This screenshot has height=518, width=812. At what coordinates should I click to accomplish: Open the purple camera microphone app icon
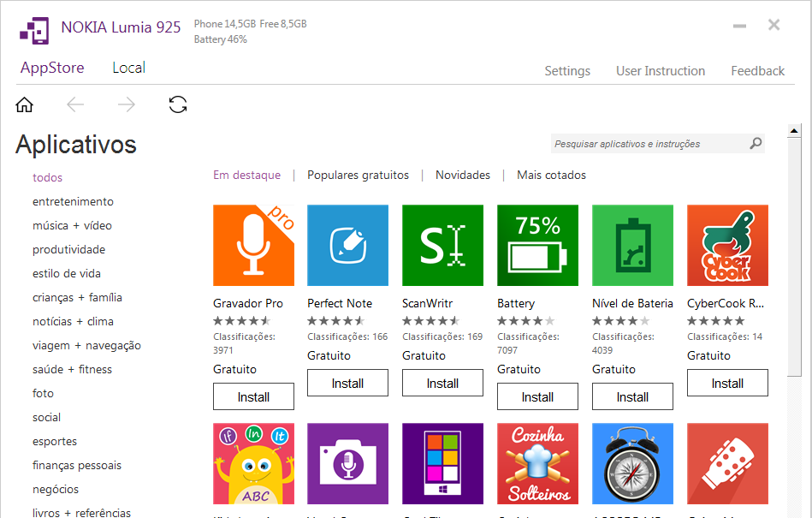point(347,463)
